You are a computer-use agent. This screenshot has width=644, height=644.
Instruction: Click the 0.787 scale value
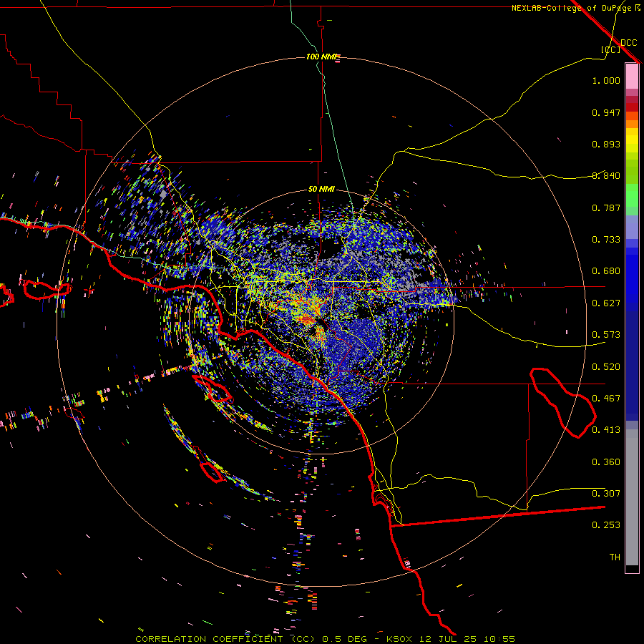click(x=606, y=208)
